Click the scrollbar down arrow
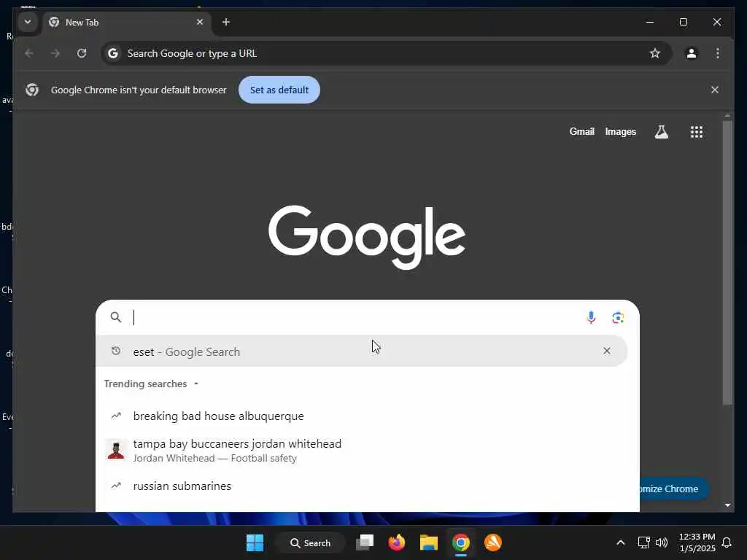 tap(727, 505)
